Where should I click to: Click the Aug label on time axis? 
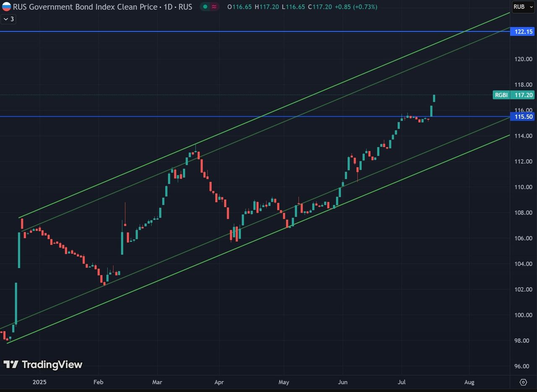(469, 382)
